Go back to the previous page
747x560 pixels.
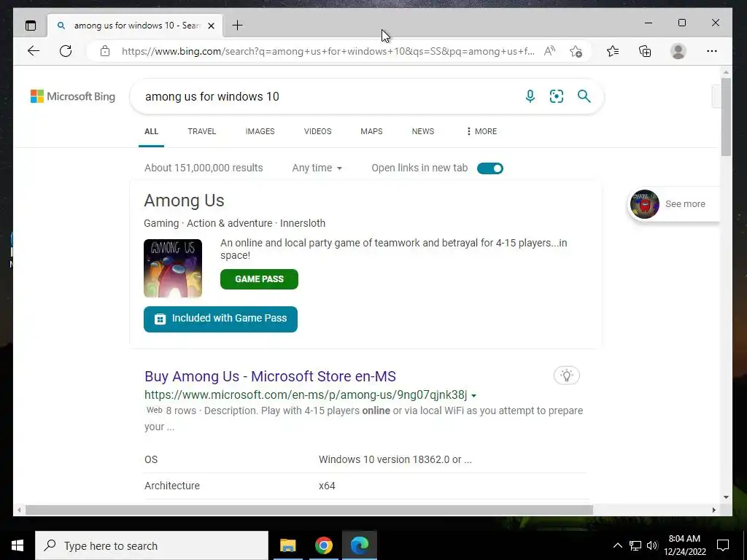click(x=34, y=51)
